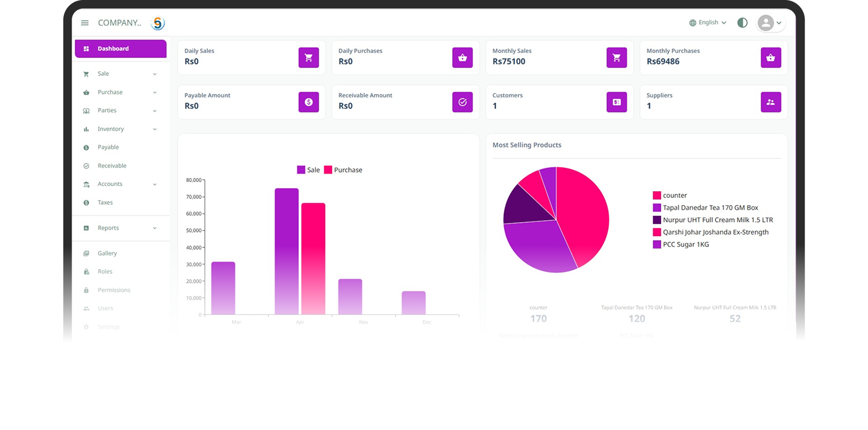This screenshot has width=868, height=430.
Task: Click the Suppliers people icon
Action: (771, 102)
